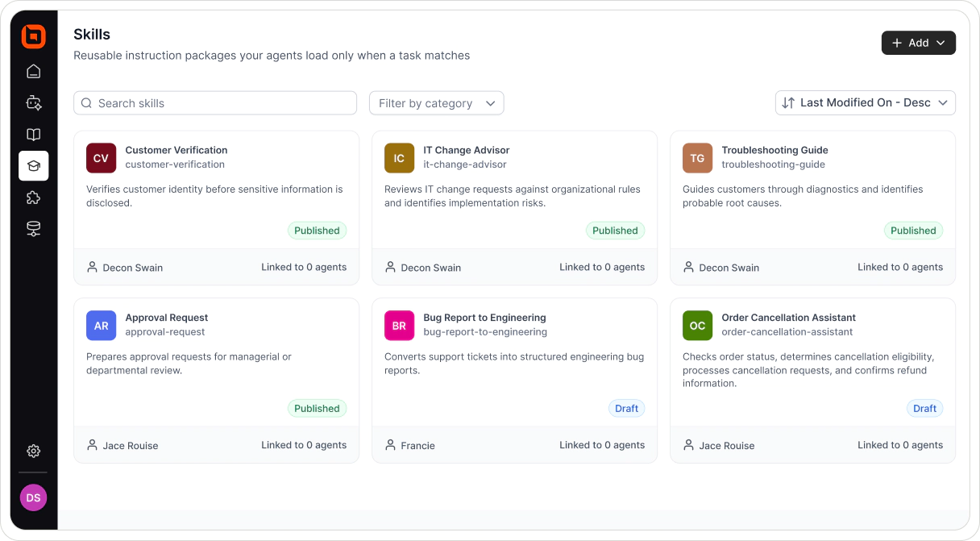The image size is (980, 541).
Task: Click Jace Rouise on Approval Request card
Action: click(x=131, y=446)
